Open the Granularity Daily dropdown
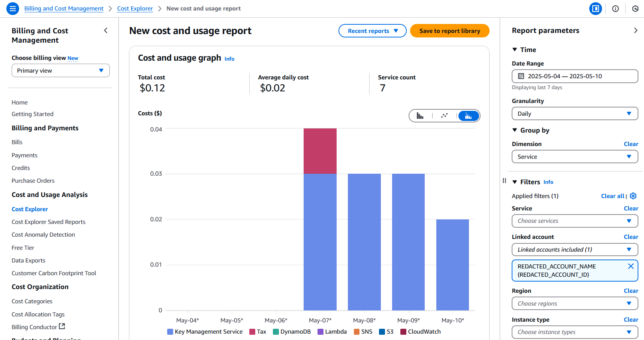The width and height of the screenshot is (644, 340). pyautogui.click(x=575, y=113)
